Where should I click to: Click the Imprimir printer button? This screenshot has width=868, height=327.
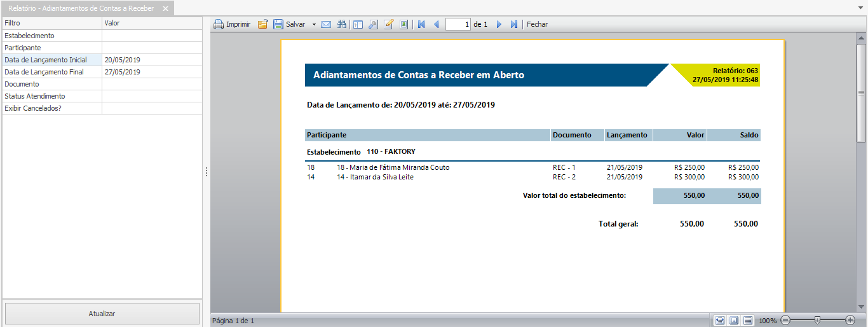point(232,24)
